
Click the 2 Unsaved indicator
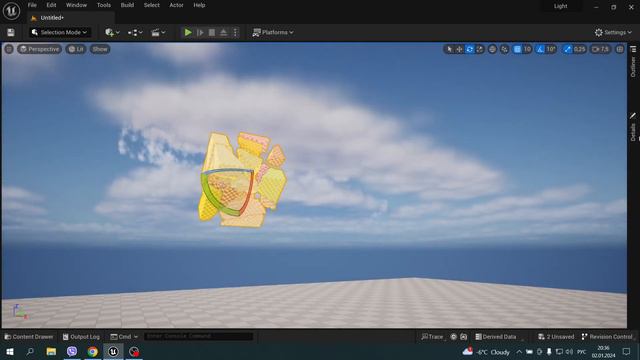click(556, 337)
